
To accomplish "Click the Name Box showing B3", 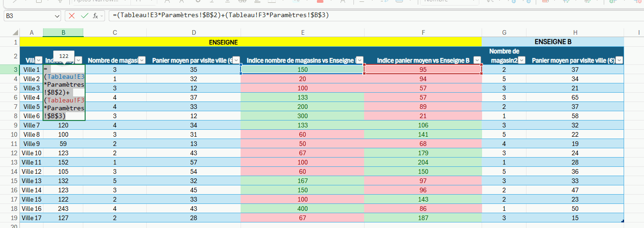I will click(28, 16).
